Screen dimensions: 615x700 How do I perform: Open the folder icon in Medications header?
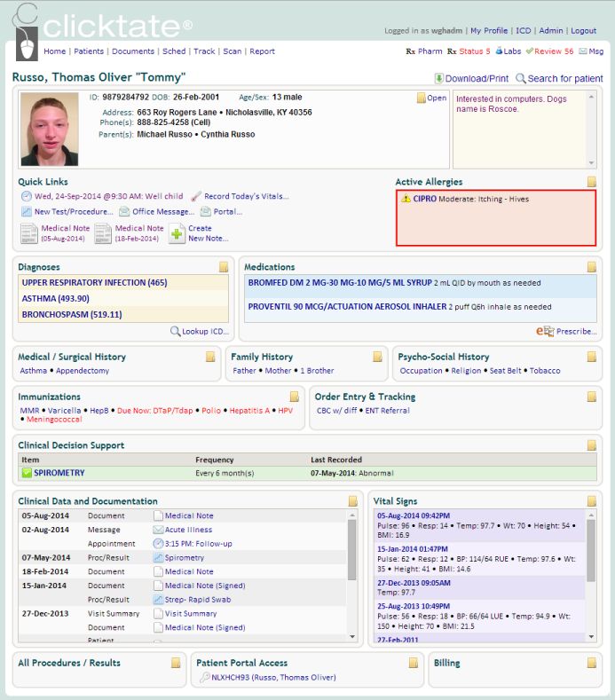pos(592,267)
